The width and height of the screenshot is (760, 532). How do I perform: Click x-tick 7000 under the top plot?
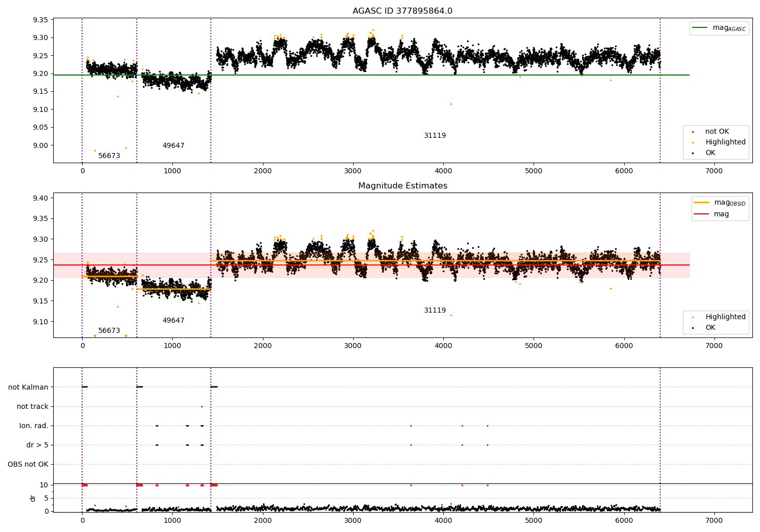click(714, 171)
